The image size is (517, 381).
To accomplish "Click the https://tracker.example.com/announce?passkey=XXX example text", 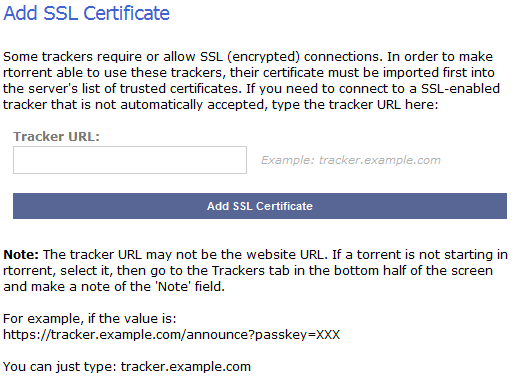I will pyautogui.click(x=172, y=335).
